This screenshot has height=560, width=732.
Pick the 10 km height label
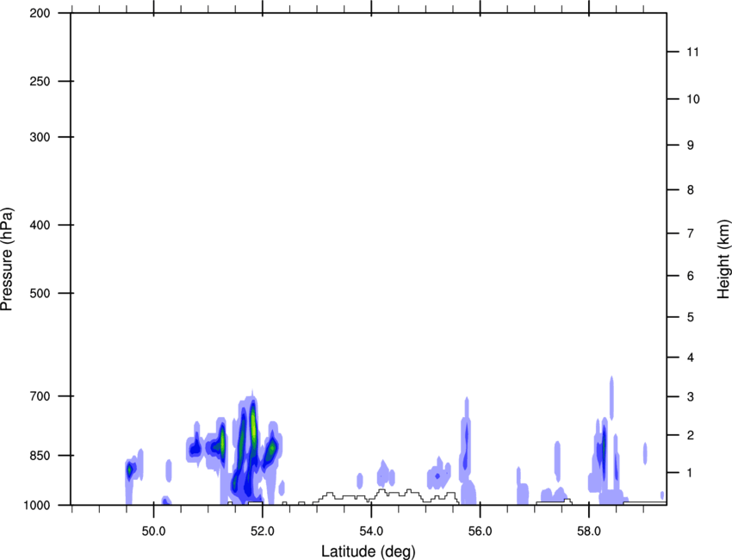coord(693,98)
